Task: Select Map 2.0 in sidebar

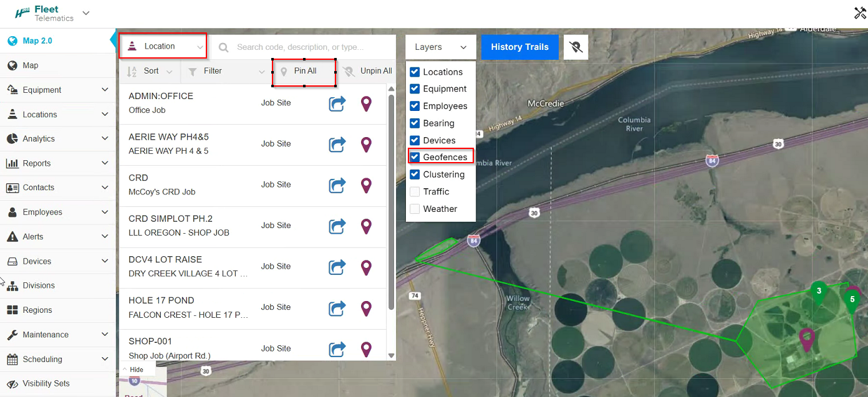Action: (58, 41)
